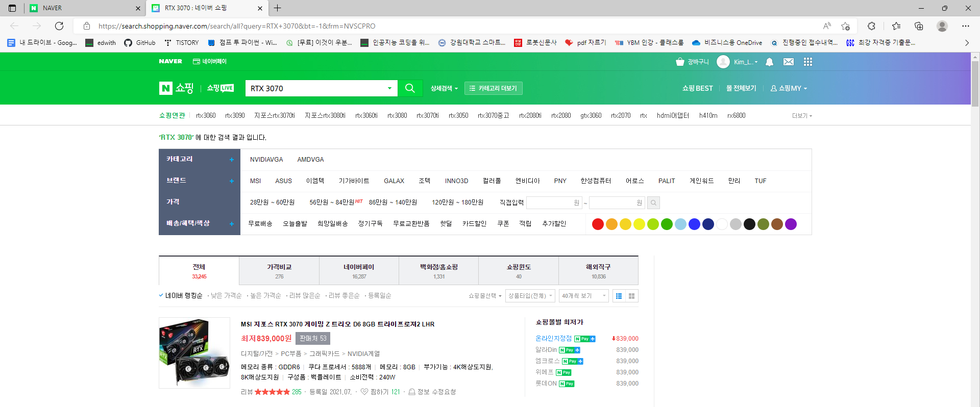The height and width of the screenshot is (407, 980).
Task: Select the 해외직구 tab
Action: [x=598, y=271]
